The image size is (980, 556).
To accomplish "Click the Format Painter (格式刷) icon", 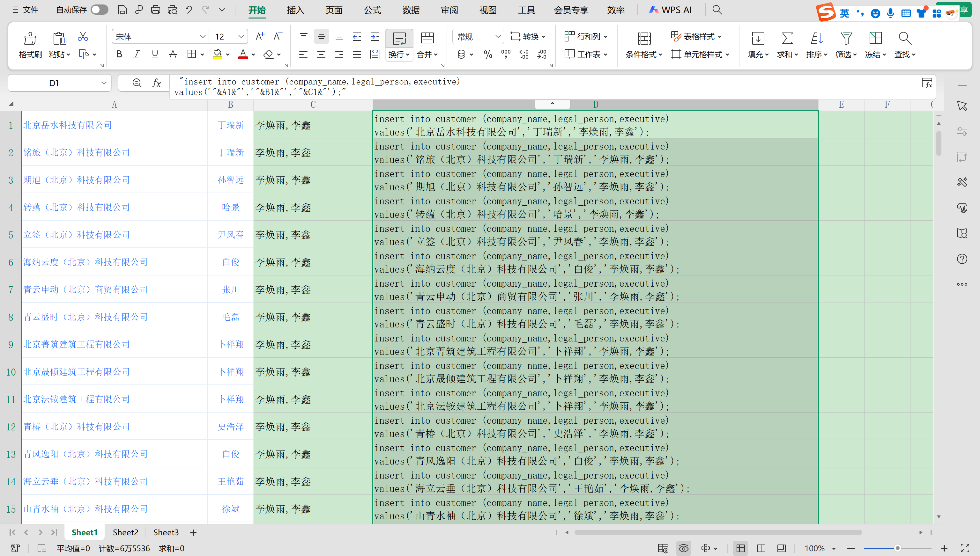I will point(30,39).
